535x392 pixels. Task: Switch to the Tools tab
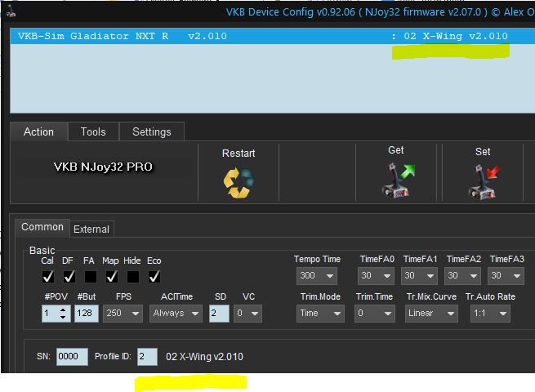tap(93, 131)
